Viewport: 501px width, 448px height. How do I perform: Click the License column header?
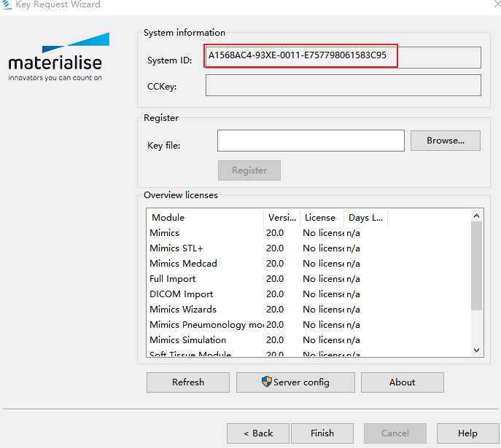click(x=322, y=218)
